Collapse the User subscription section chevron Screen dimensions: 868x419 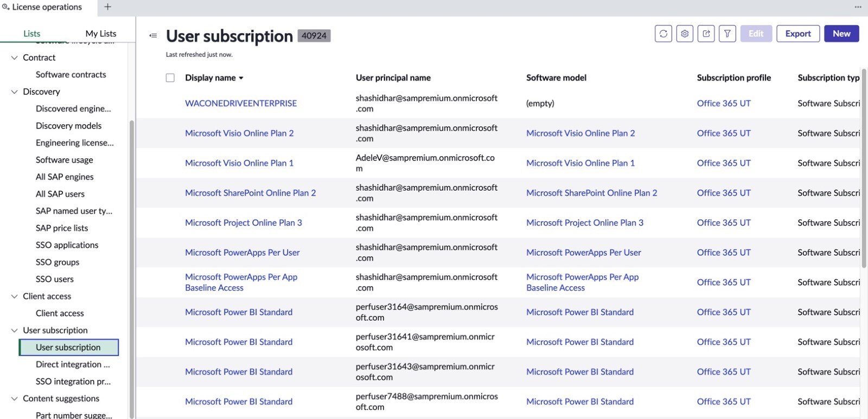15,331
